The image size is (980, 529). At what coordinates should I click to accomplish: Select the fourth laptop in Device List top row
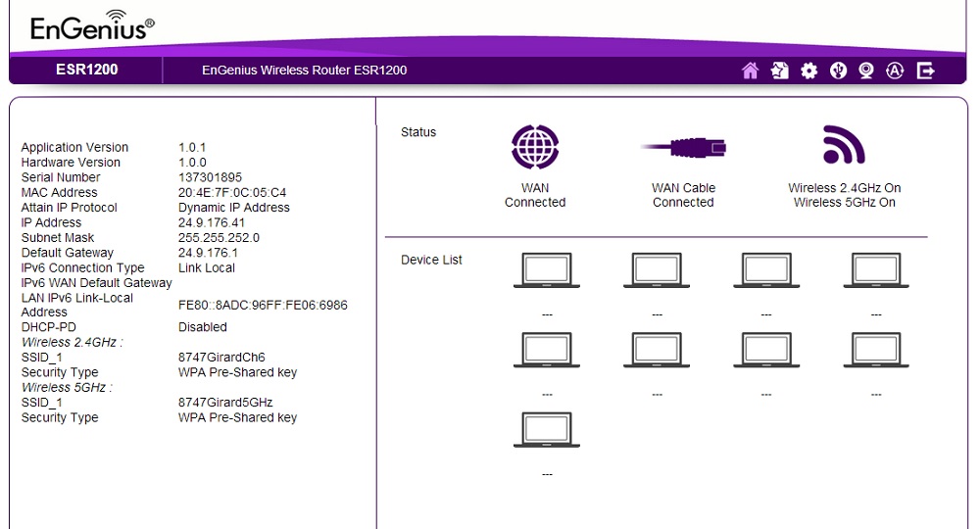tap(876, 269)
